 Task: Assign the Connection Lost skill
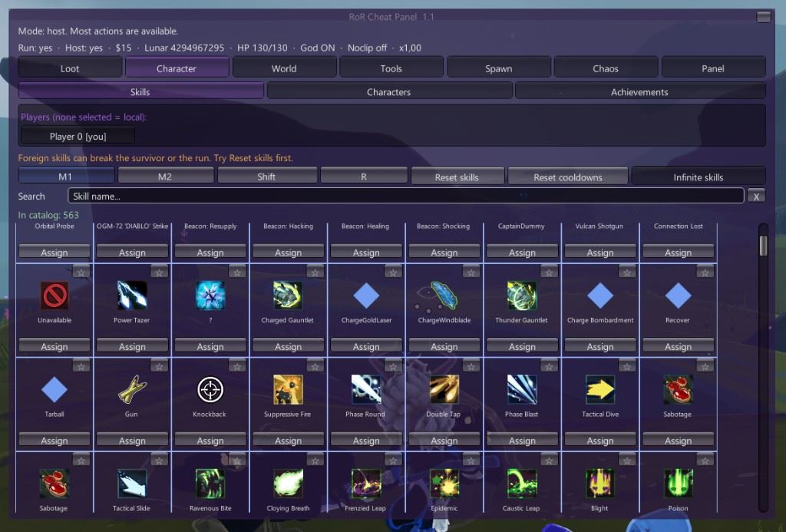[679, 253]
